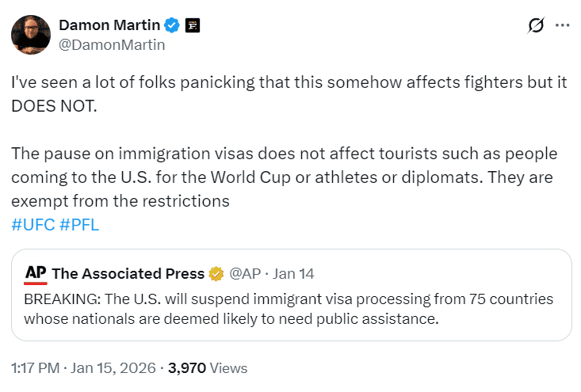This screenshot has width=581, height=392.
Task: Click the black affiliate badge beside the name
Action: point(192,25)
